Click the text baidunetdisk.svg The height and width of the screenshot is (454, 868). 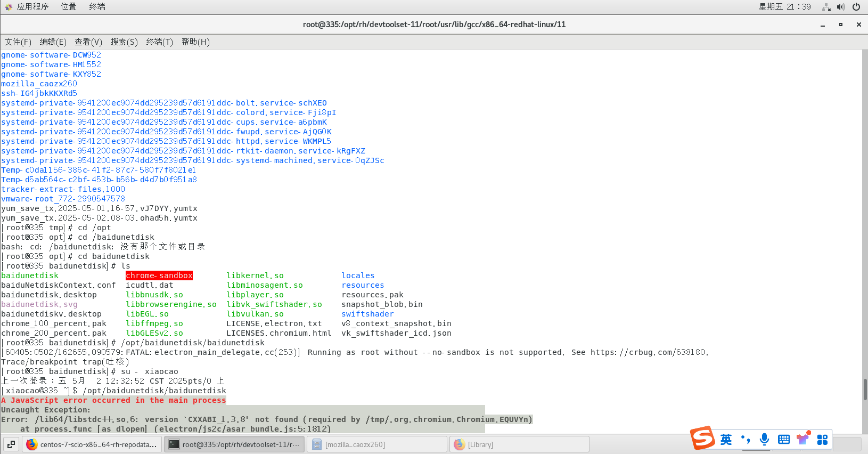coord(39,304)
